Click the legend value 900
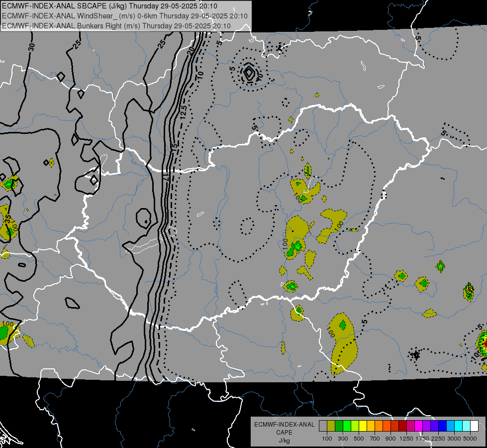 pos(390,439)
